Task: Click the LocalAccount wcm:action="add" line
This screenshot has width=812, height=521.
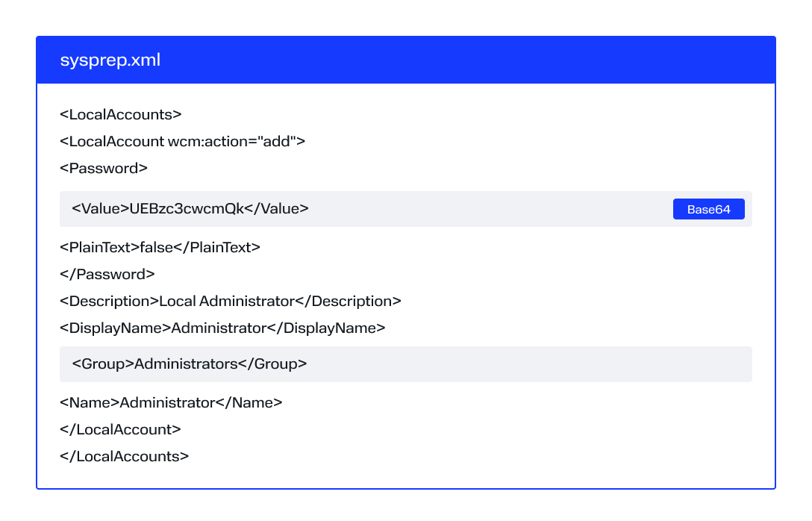Action: (182, 141)
